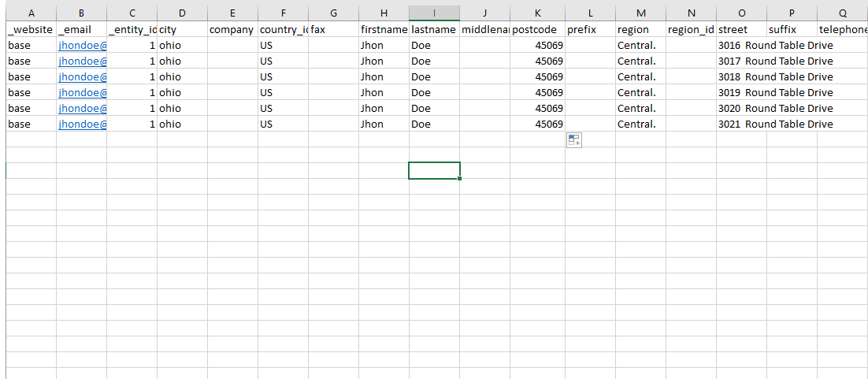
Task: Click the region_id header cell
Action: (691, 29)
